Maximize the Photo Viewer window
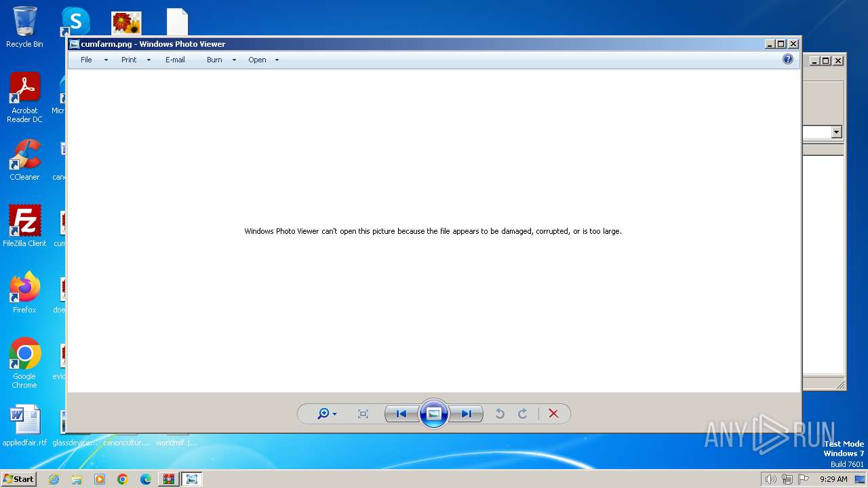This screenshot has height=488, width=868. click(781, 44)
